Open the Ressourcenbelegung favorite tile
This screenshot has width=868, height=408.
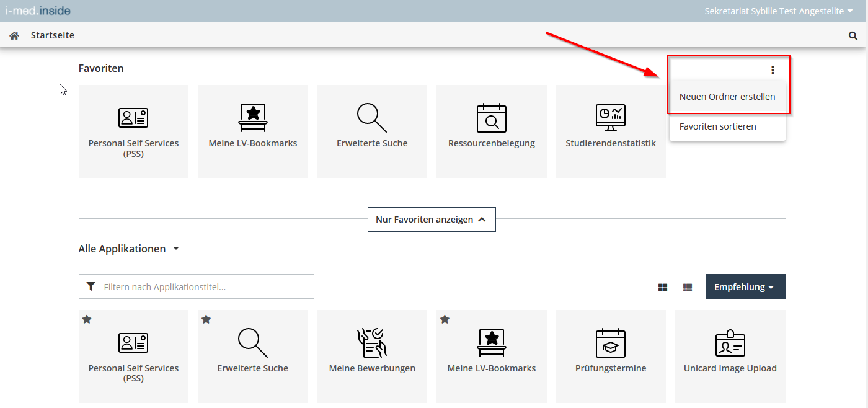(x=492, y=131)
